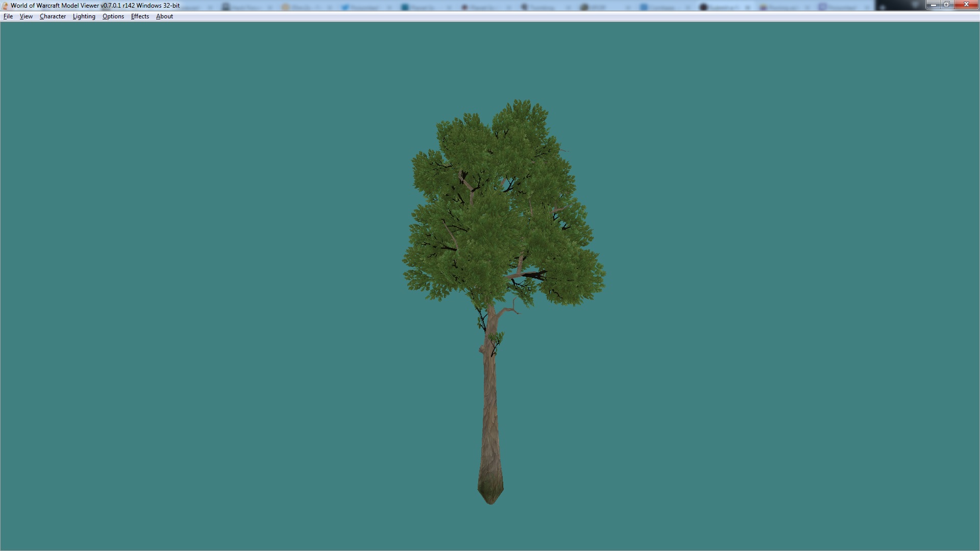
Task: Open the Effects menu
Action: (140, 16)
